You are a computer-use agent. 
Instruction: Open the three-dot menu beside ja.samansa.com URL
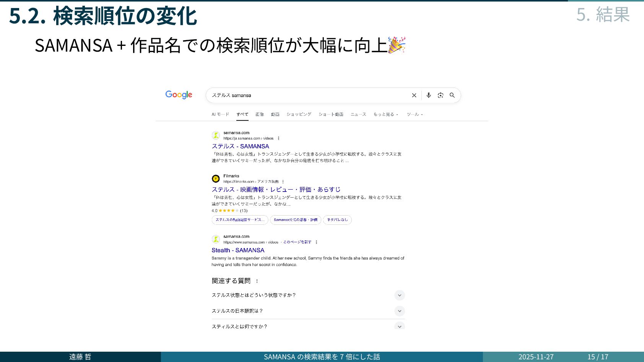[x=278, y=138]
